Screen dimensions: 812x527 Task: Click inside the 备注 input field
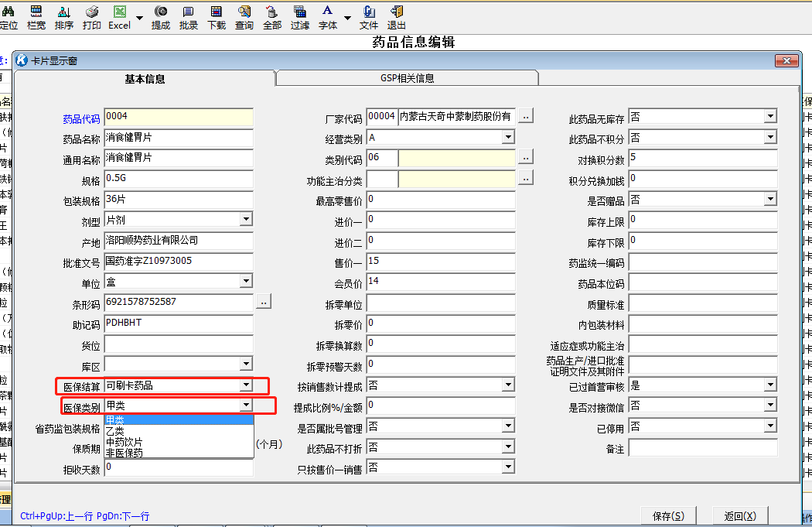click(x=701, y=447)
